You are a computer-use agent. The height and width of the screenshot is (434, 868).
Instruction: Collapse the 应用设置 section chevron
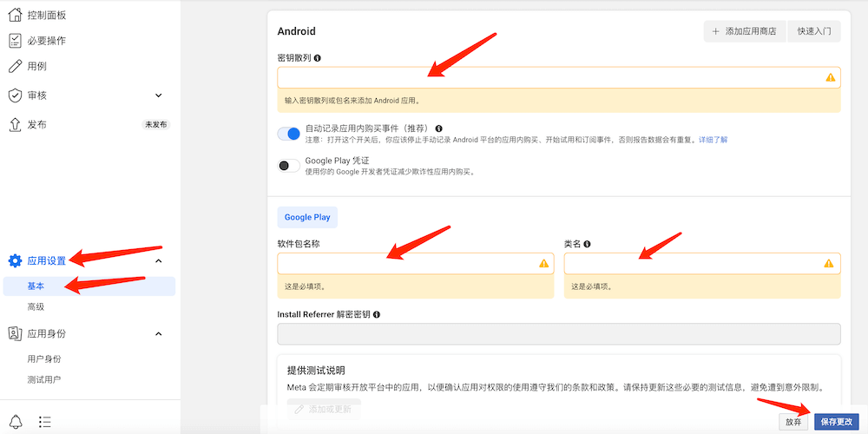click(158, 260)
